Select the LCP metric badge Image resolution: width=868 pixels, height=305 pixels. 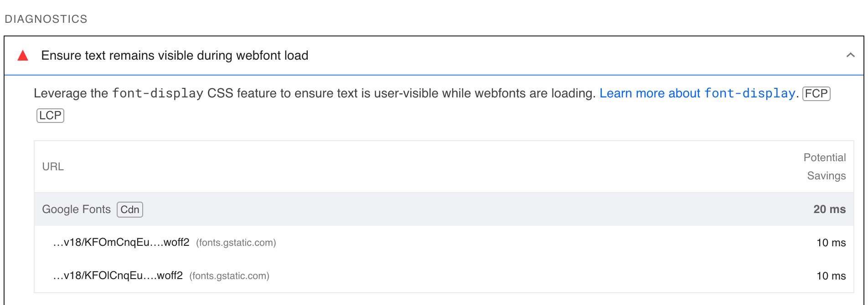[x=50, y=115]
